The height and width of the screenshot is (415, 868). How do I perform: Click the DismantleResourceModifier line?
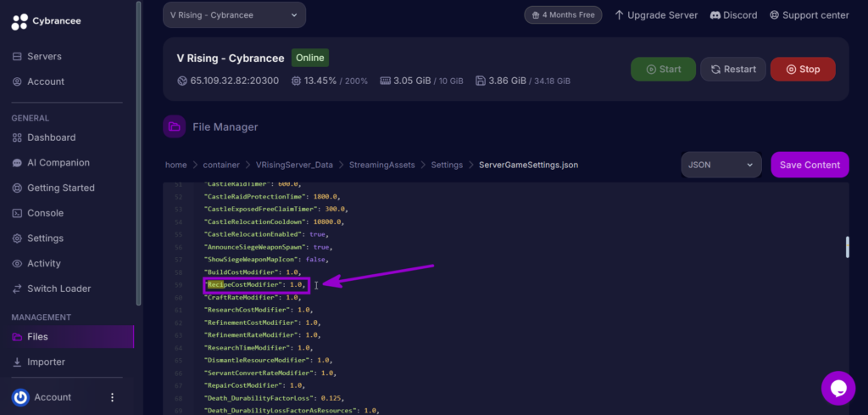268,360
